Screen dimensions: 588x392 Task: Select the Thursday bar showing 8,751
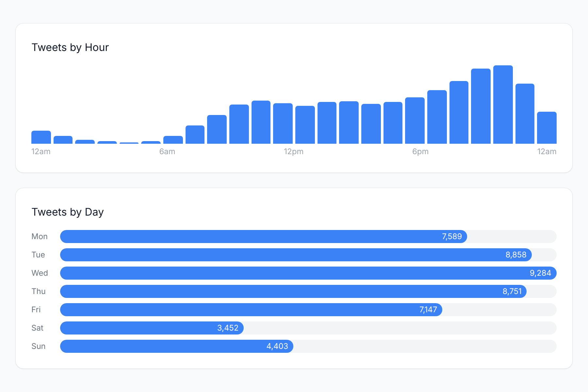point(293,291)
